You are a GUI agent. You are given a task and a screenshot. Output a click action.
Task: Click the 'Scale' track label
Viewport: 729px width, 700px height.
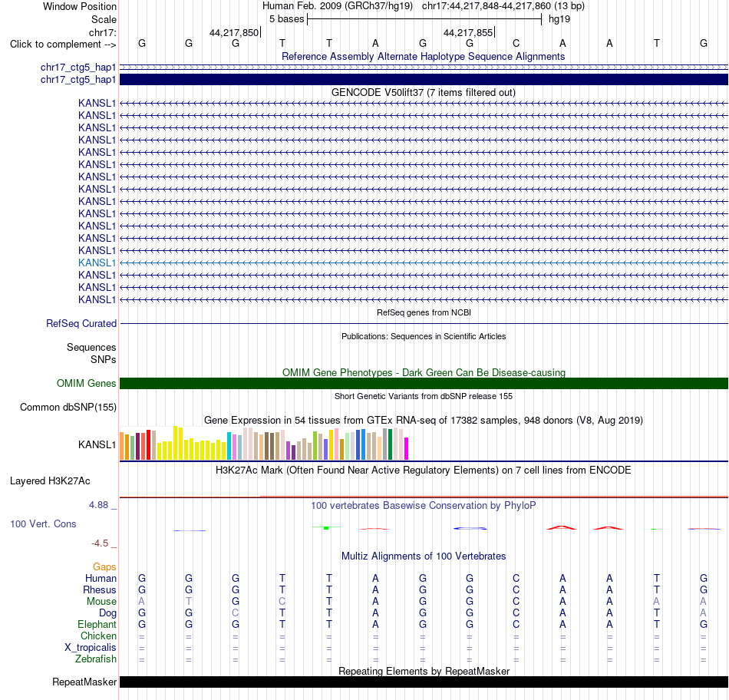[x=104, y=19]
